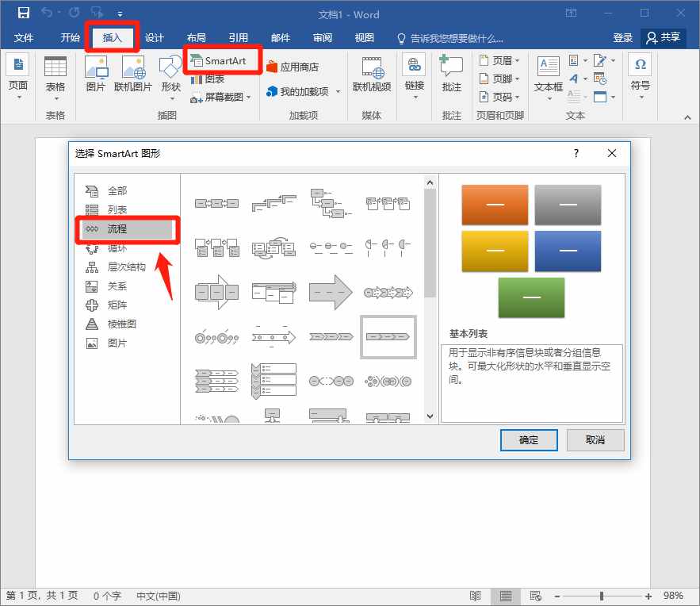Expand 我的加载项 (My Add-ins) dropdown

coord(338,91)
